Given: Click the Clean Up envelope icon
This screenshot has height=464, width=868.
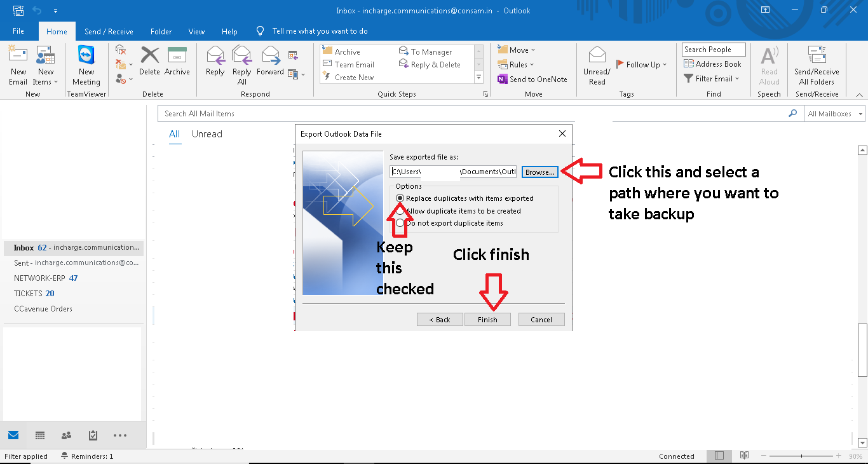Looking at the screenshot, I should pyautogui.click(x=121, y=64).
